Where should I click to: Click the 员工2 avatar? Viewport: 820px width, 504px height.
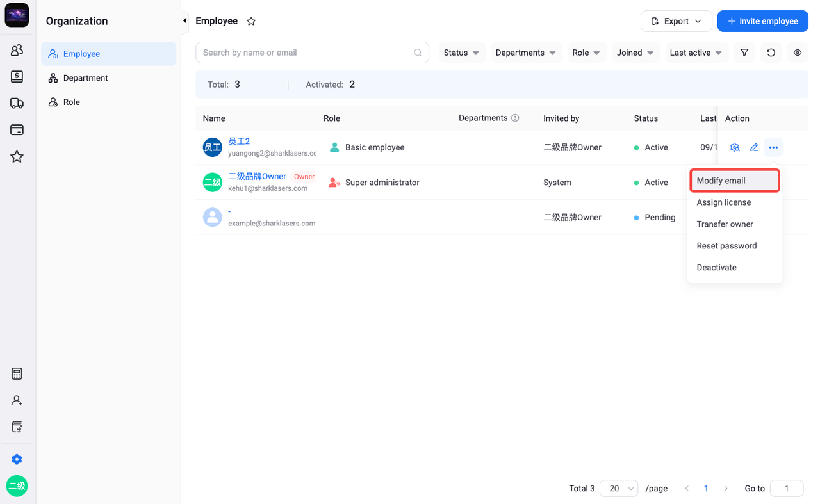click(x=213, y=147)
